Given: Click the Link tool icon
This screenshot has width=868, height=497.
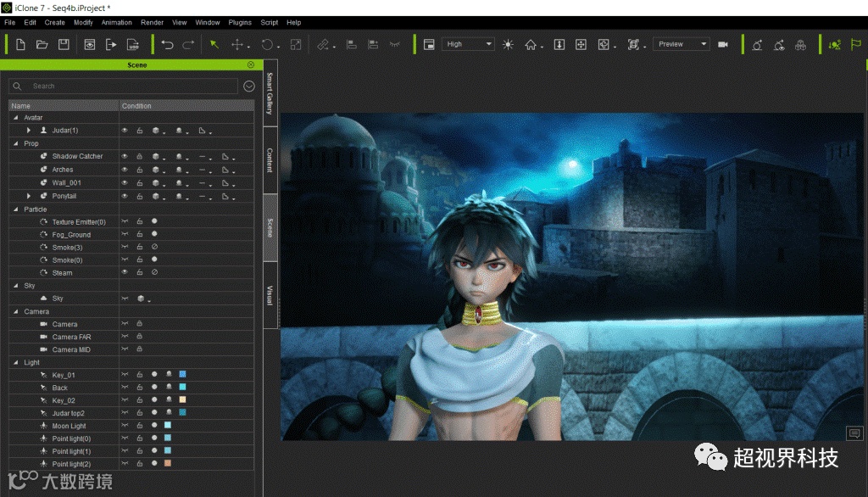Looking at the screenshot, I should click(x=323, y=45).
